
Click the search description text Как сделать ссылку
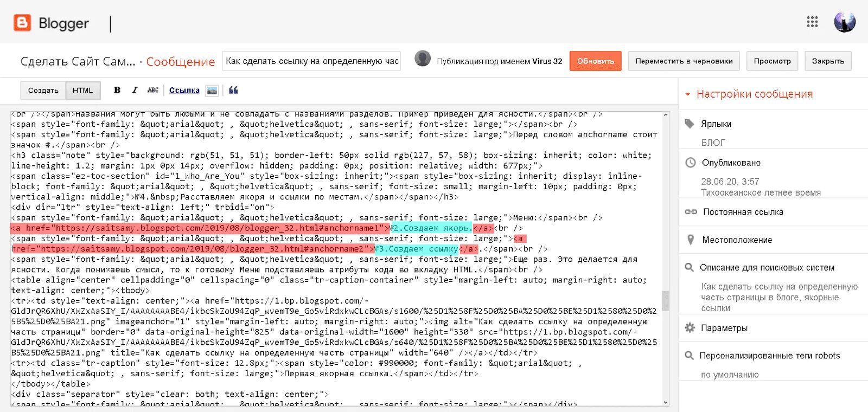pos(780,297)
